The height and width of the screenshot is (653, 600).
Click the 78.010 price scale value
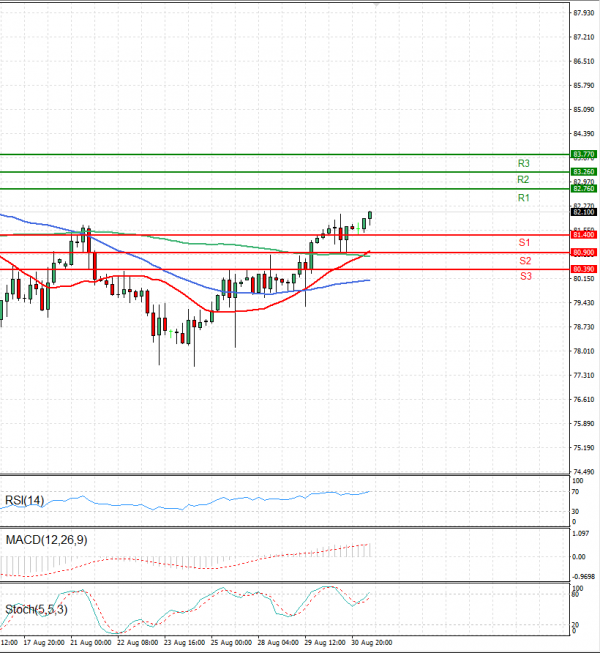(584, 351)
